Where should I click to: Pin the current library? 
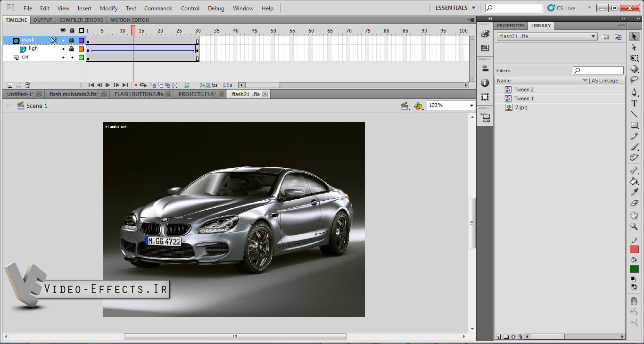coord(606,37)
